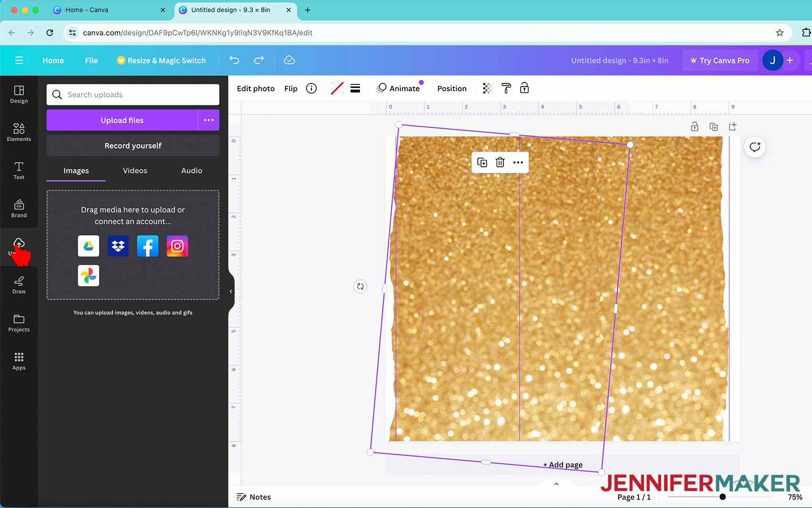
Task: Connect Facebook account
Action: click(148, 246)
